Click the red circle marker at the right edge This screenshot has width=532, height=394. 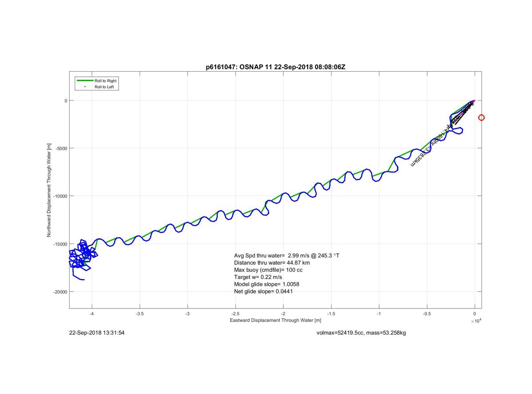click(x=481, y=117)
